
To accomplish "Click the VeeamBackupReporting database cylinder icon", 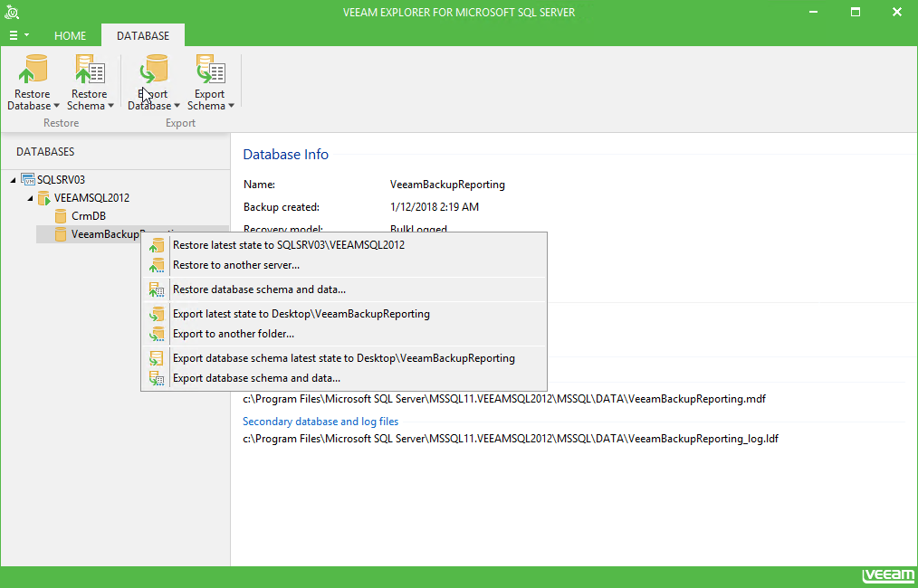I will [61, 234].
